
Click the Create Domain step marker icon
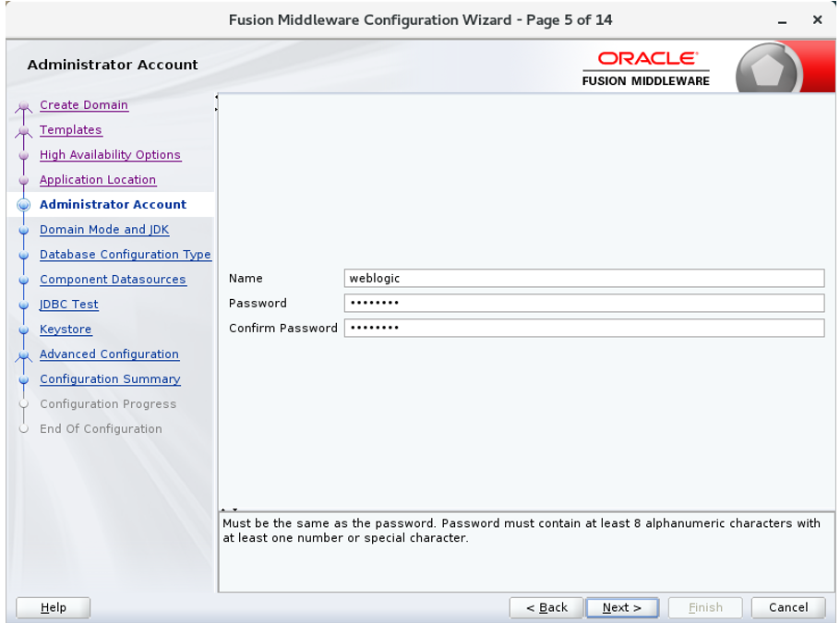point(24,106)
